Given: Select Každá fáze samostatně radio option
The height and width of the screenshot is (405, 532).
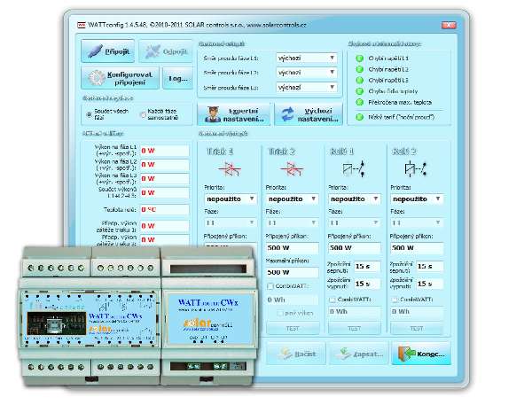Looking at the screenshot, I should (x=143, y=114).
